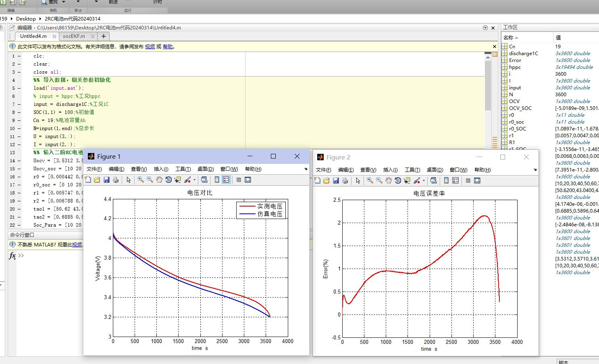Print figure icon in Figure 1 toolbar
This screenshot has width=599, height=364.
tap(116, 180)
